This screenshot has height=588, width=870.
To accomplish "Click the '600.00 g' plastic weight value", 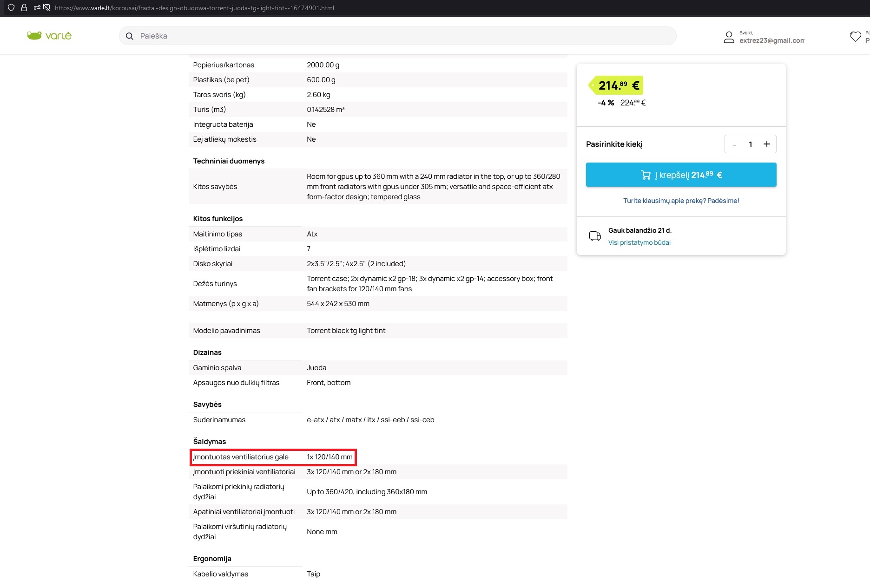I will click(321, 80).
